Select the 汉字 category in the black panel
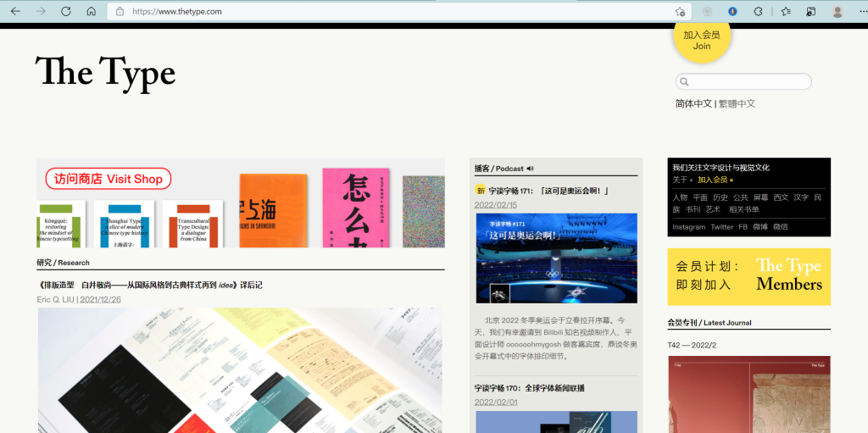Screen dimensions: 868x433 coord(801,197)
